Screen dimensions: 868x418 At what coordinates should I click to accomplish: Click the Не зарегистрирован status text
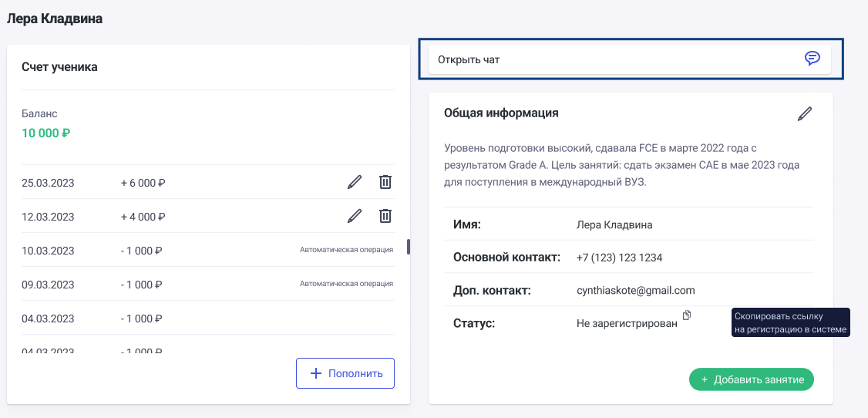coord(626,324)
